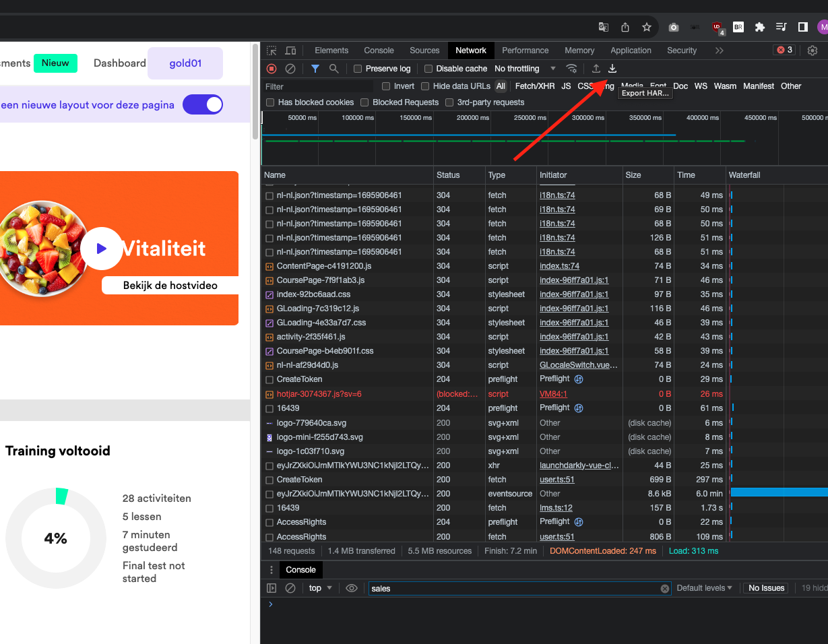Click the red error count badge
Image resolution: width=828 pixels, height=644 pixels.
(785, 50)
